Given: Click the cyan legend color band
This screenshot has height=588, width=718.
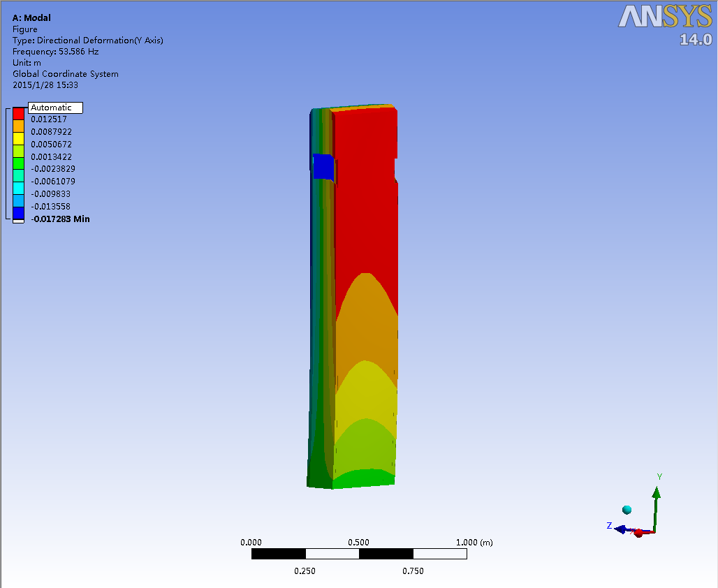Looking at the screenshot, I should tap(18, 189).
